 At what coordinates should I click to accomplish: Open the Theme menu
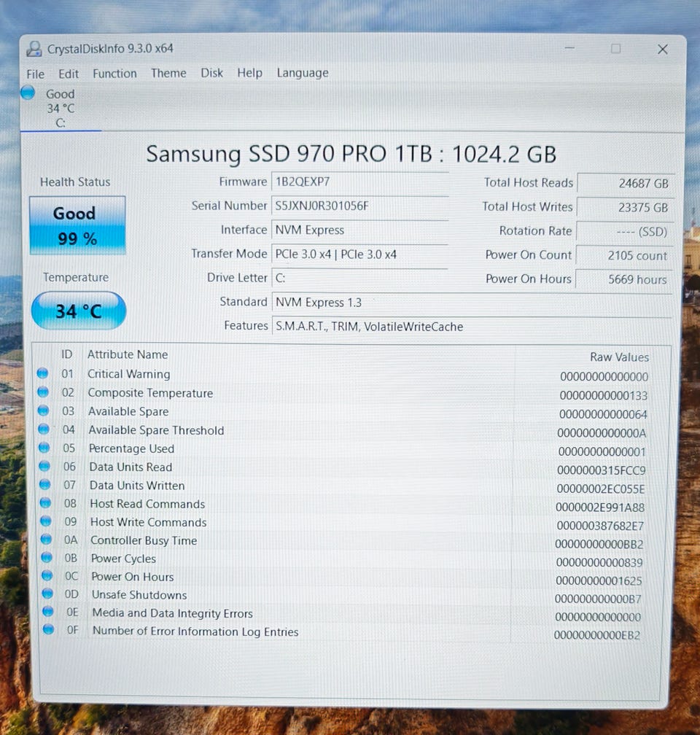coord(168,73)
